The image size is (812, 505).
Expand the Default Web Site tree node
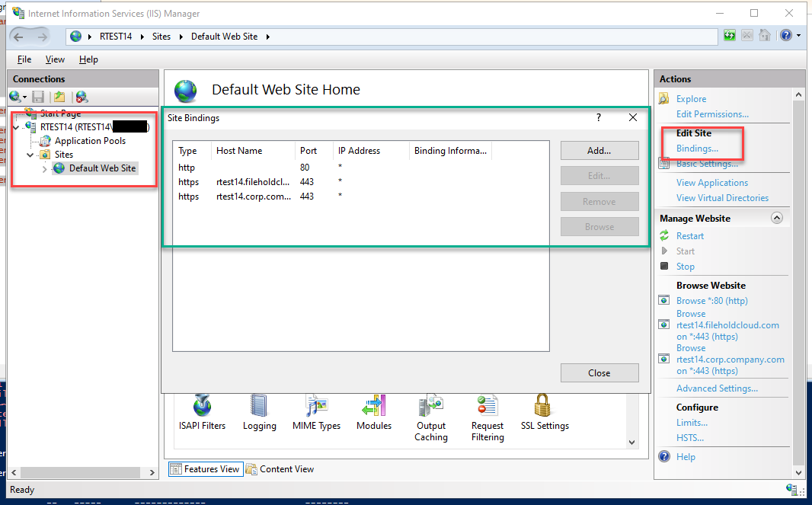45,168
